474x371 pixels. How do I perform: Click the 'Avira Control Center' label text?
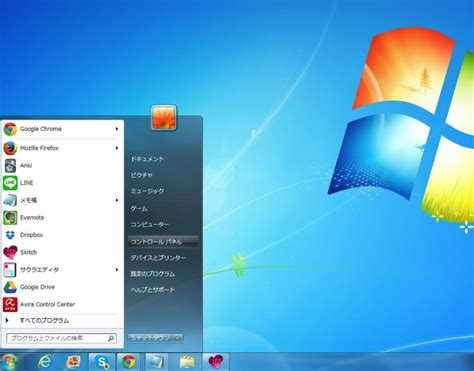(47, 304)
